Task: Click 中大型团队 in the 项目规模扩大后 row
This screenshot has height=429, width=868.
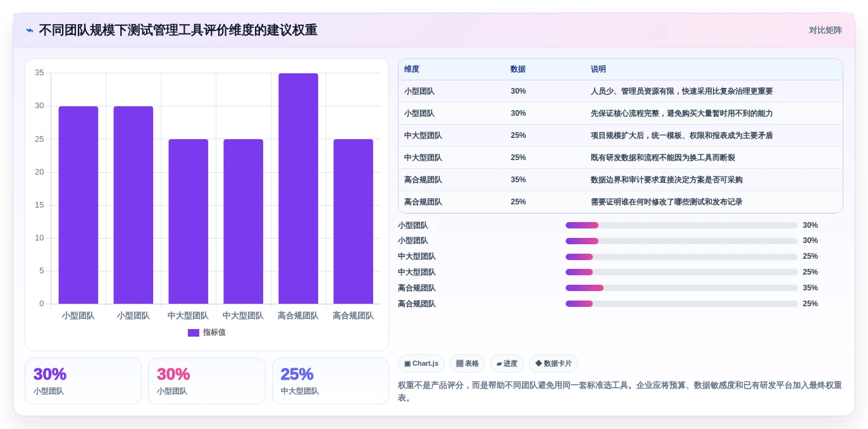Action: point(423,135)
